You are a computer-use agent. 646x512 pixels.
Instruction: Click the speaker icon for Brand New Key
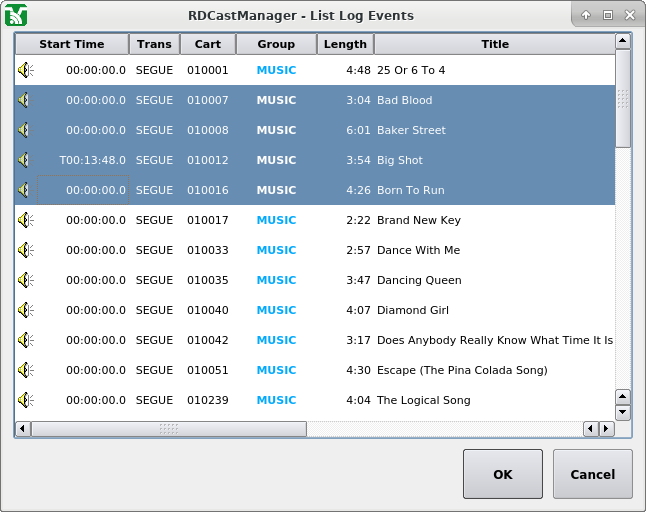point(25,220)
